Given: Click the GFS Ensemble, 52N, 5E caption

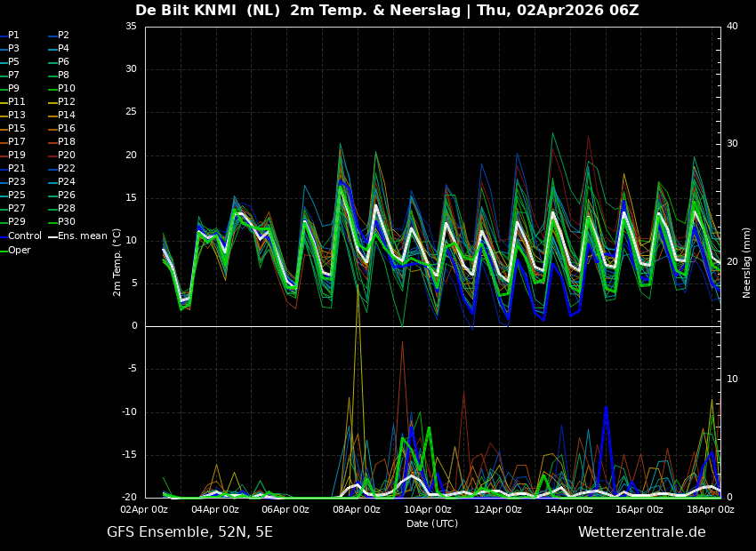Looking at the screenshot, I should pyautogui.click(x=189, y=532).
